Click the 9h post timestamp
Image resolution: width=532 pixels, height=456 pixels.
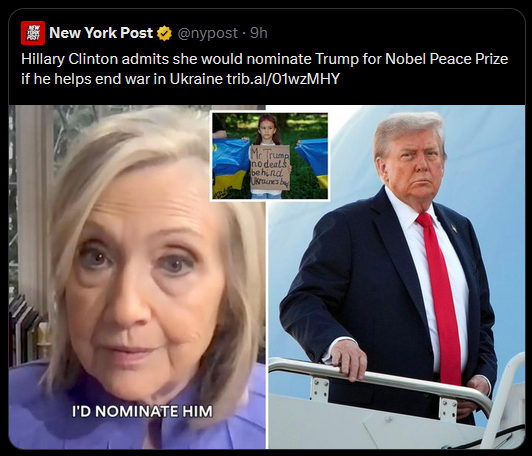click(x=259, y=33)
